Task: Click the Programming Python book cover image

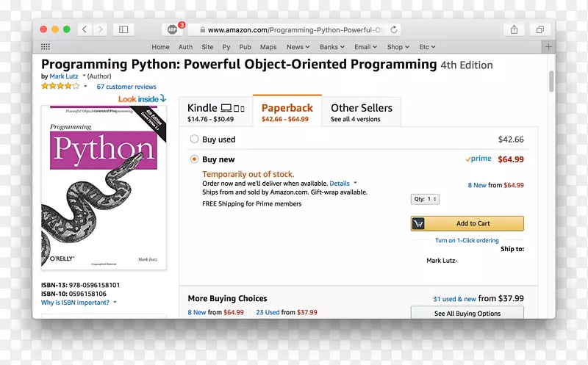Action: 104,187
